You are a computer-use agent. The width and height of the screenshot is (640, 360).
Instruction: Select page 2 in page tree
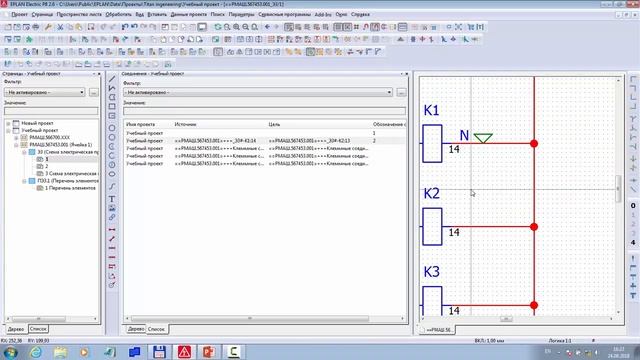click(47, 166)
